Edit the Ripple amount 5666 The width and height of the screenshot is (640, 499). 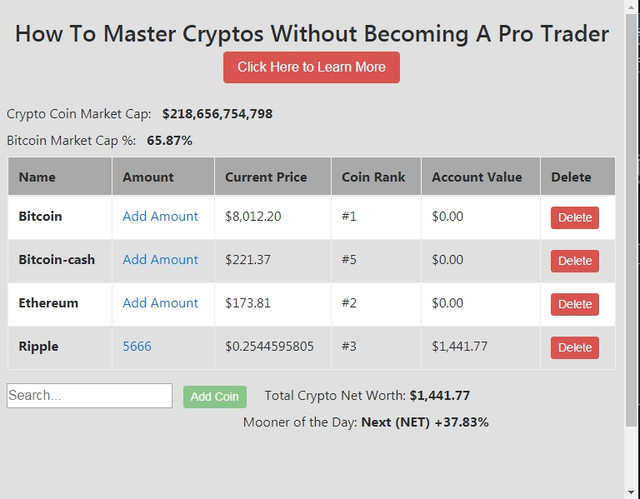click(137, 346)
